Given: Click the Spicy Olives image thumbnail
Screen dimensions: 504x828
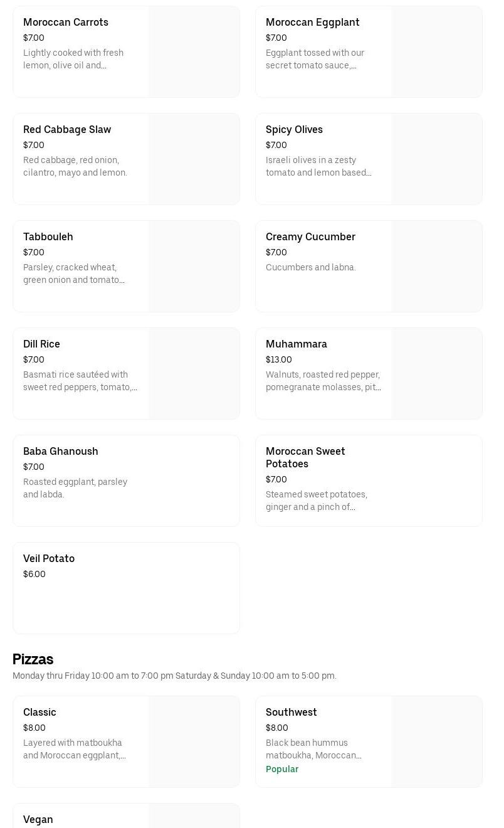Looking at the screenshot, I should pos(436,159).
